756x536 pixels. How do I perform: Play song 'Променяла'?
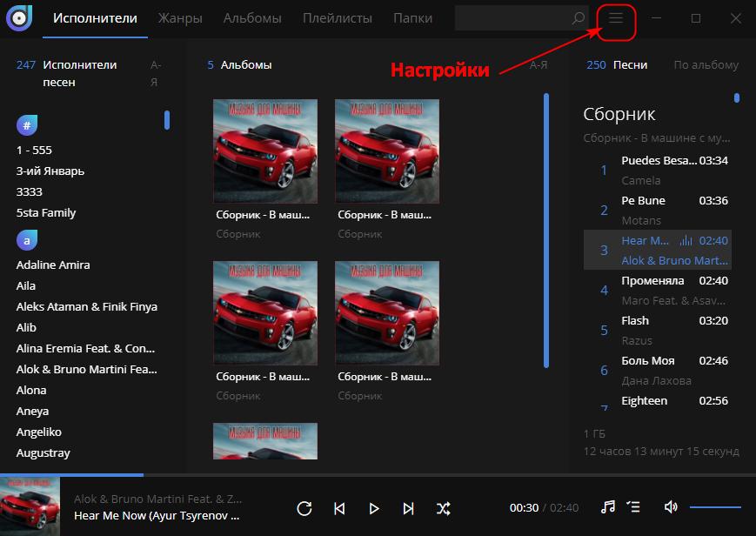(x=658, y=291)
